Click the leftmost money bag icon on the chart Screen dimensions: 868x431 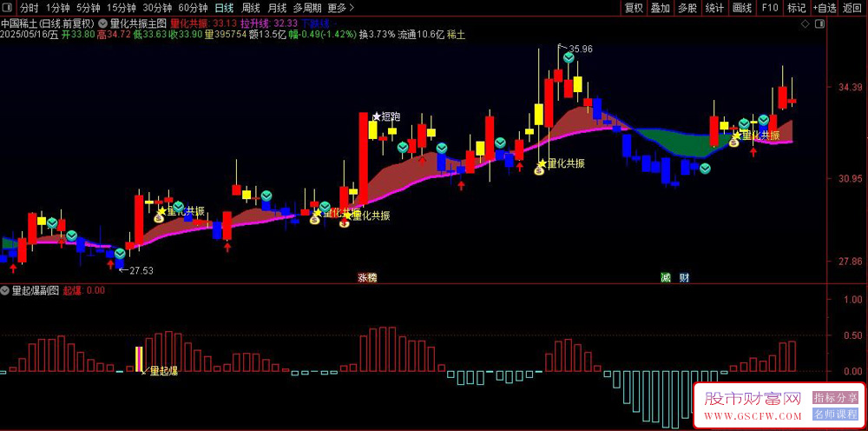pos(159,218)
